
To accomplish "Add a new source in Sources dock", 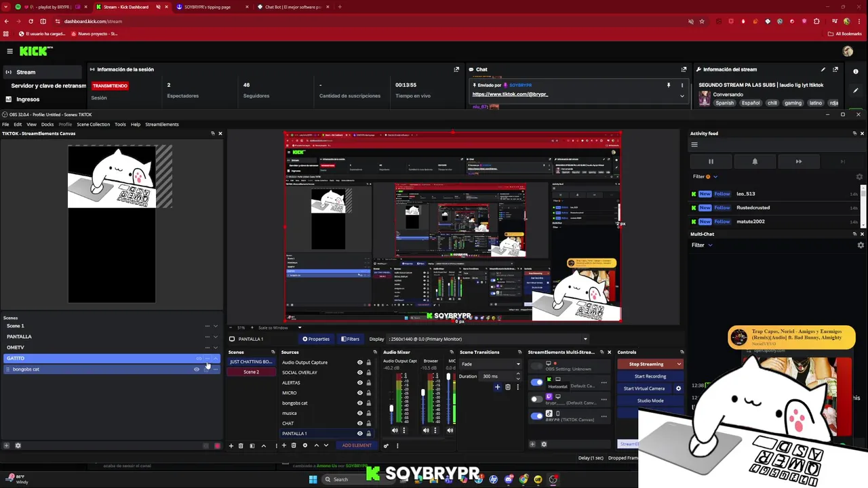I will 284,445.
